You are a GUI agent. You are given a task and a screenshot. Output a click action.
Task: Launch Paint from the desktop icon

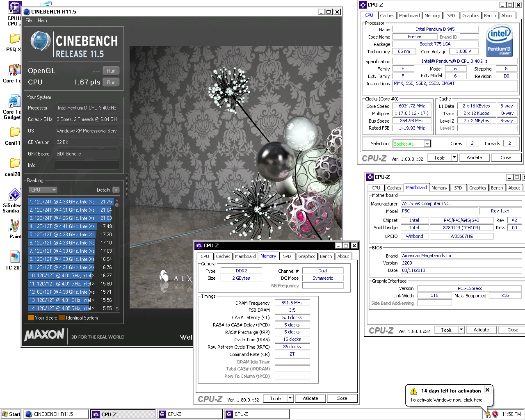(14, 226)
